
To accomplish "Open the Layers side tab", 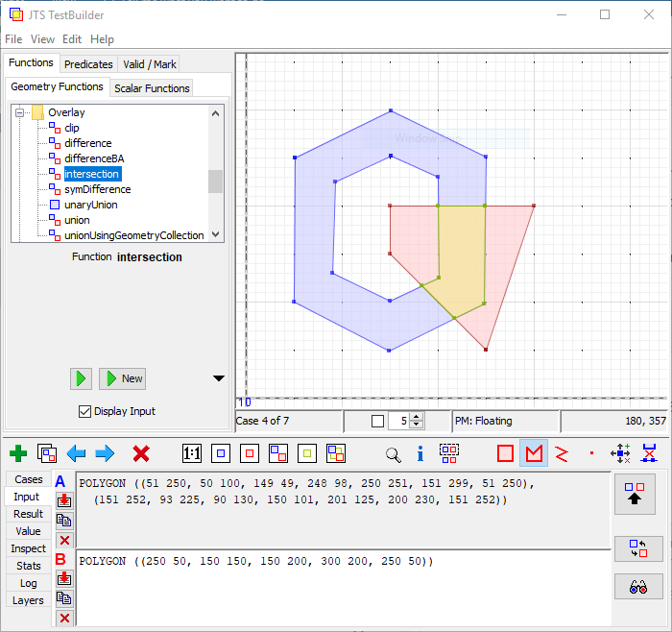I will [28, 600].
